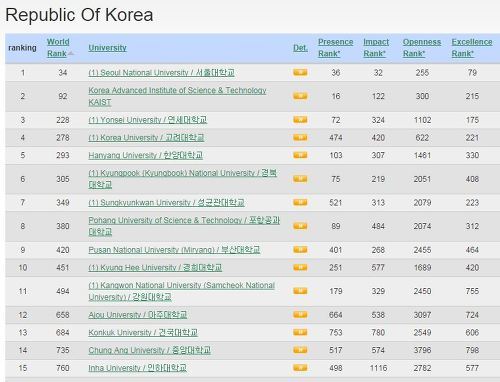Sort by the University column header

107,48
